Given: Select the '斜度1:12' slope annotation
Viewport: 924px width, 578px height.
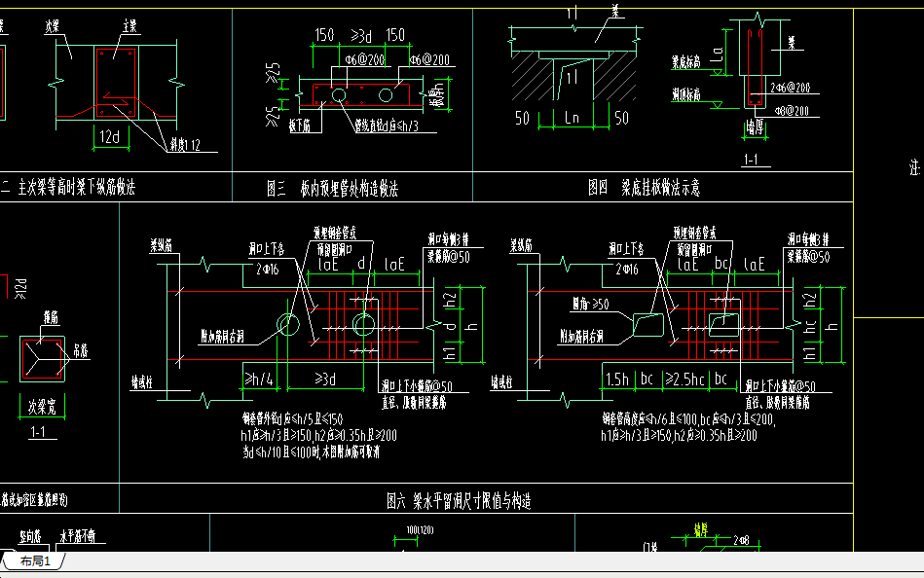Looking at the screenshot, I should click(185, 145).
